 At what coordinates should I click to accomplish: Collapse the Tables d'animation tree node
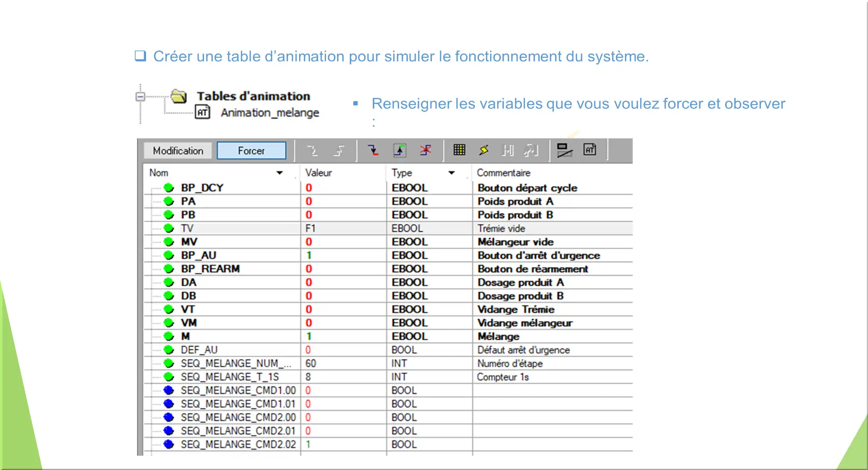tap(140, 96)
